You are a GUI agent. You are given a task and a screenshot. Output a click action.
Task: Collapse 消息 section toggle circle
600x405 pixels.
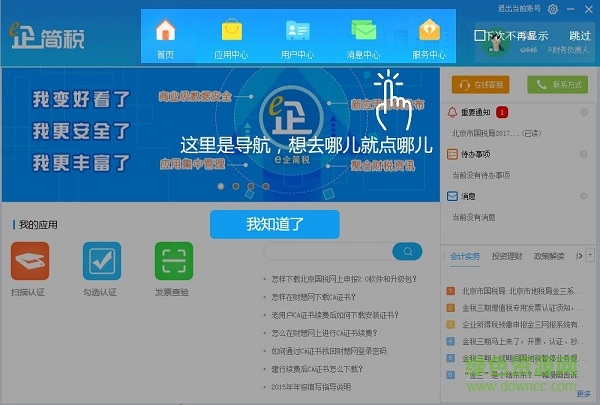(584, 196)
